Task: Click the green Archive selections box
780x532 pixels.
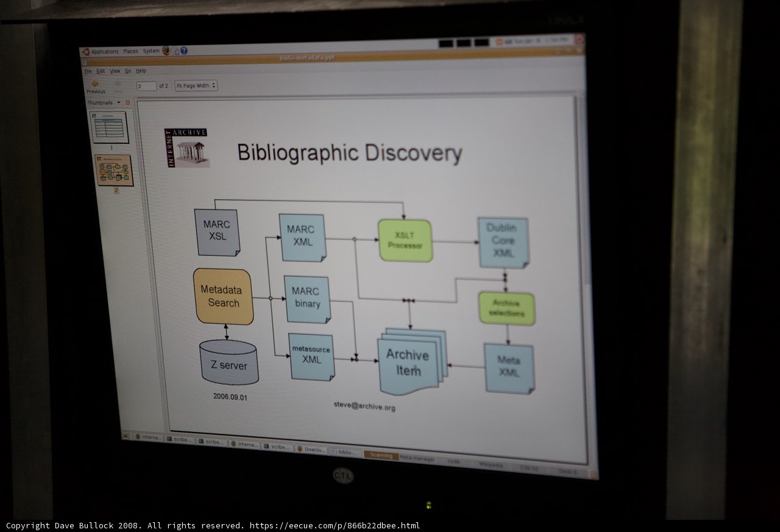Action: pyautogui.click(x=506, y=308)
